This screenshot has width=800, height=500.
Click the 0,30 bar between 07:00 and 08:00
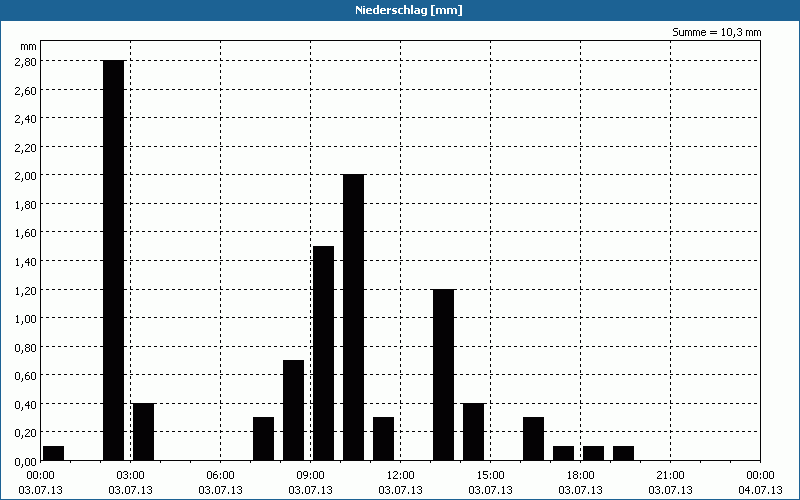264,439
